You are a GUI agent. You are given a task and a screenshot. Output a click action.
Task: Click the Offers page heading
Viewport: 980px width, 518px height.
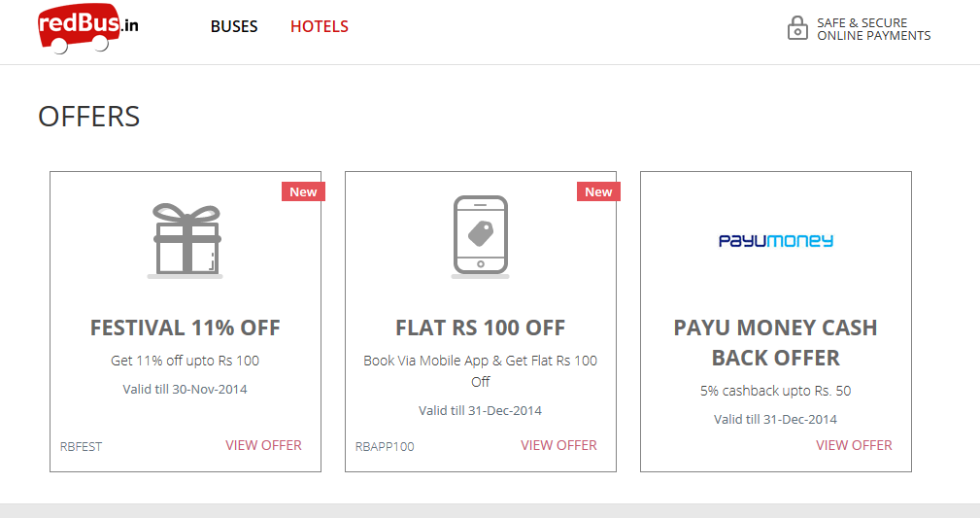click(x=89, y=117)
